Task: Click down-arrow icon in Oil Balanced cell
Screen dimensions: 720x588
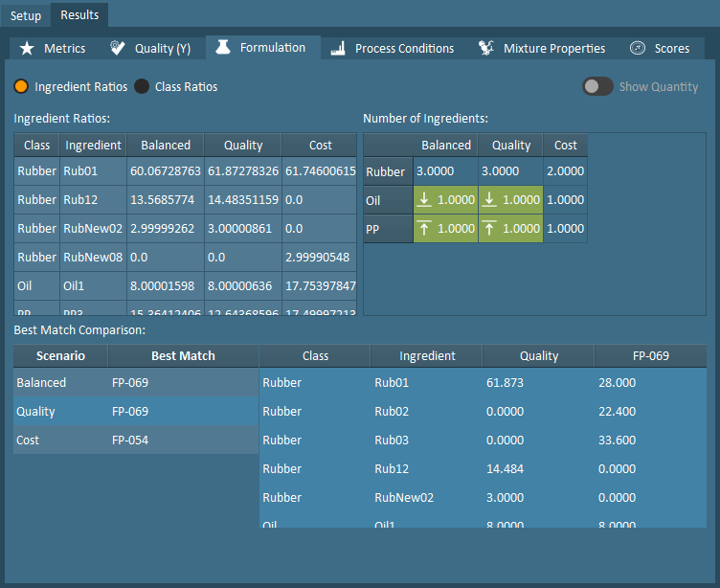Action: [x=426, y=200]
